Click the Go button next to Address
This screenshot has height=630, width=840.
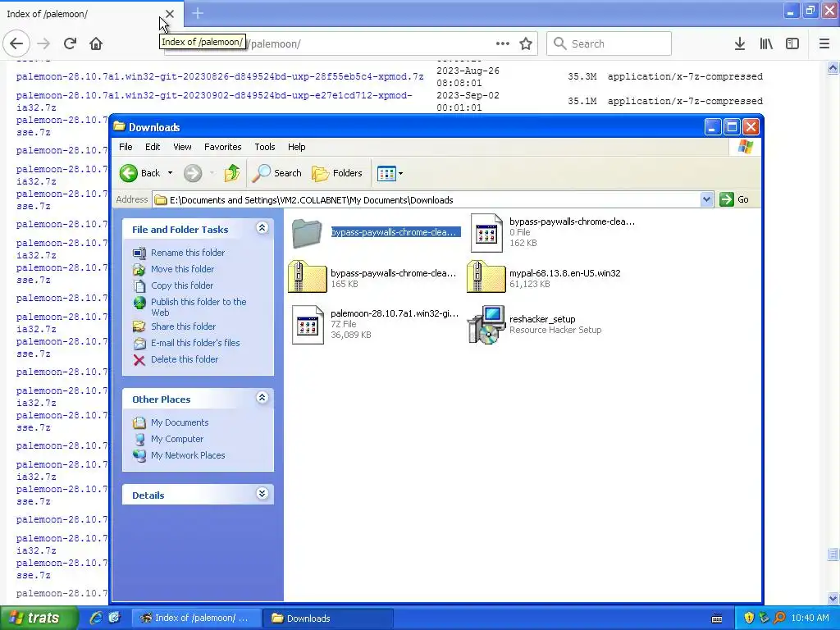735,199
